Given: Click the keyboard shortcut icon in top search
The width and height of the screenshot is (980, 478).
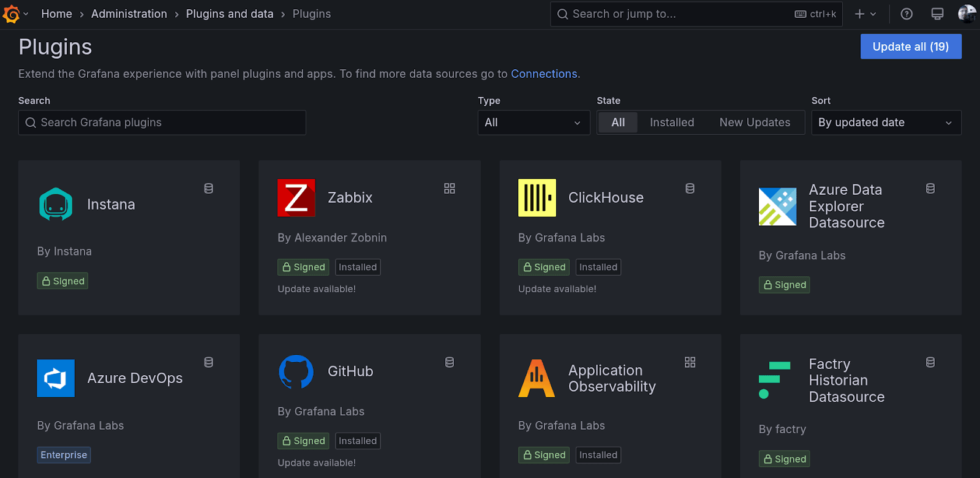Looking at the screenshot, I should [x=801, y=14].
